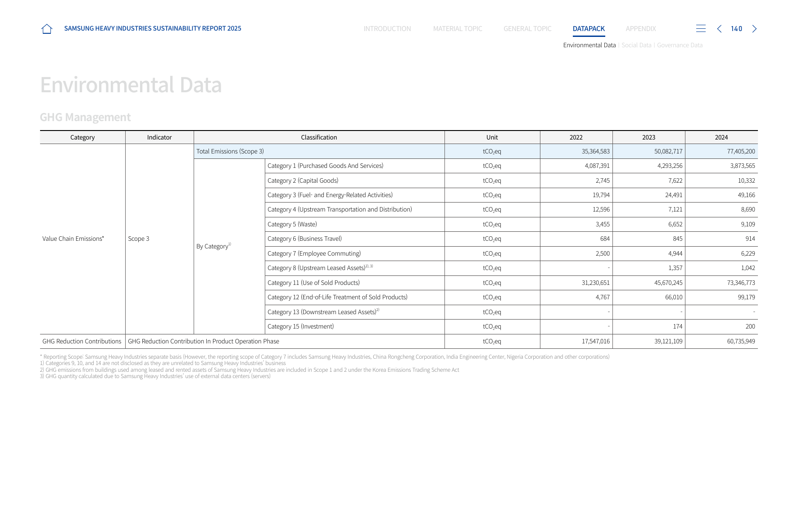
Task: Click Social Data sub-link
Action: click(x=636, y=45)
